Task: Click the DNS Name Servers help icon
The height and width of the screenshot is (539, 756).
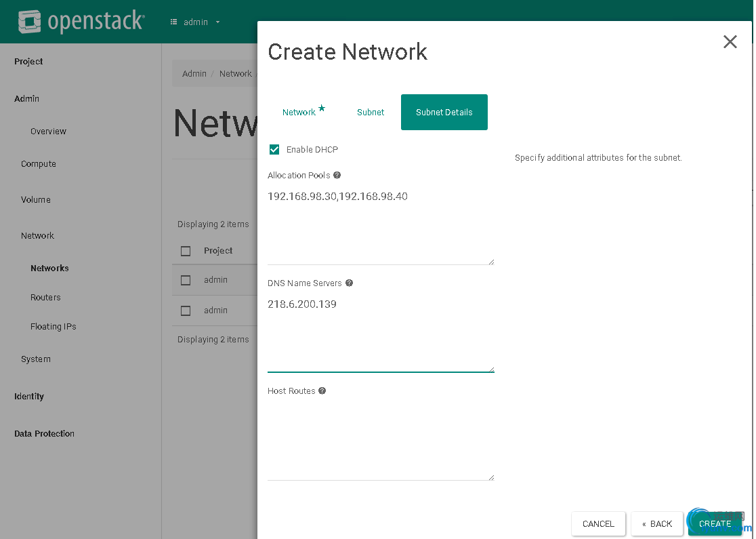Action: 349,283
